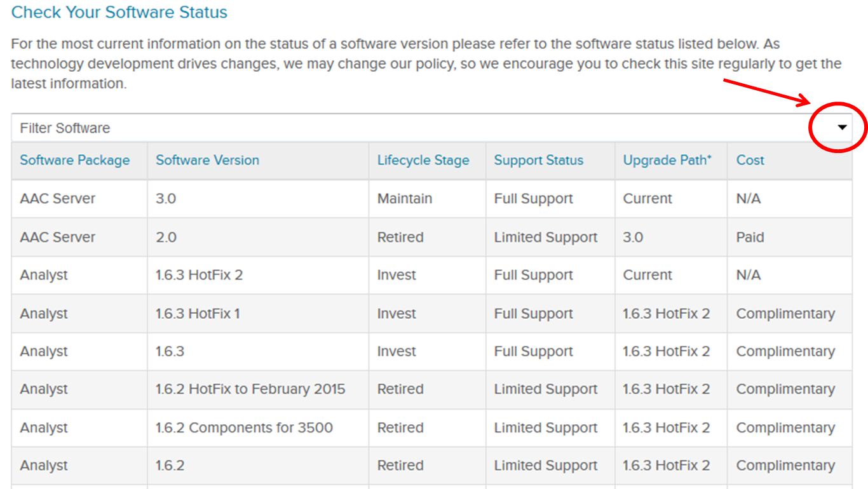Click Limited Support in 1.6.2 Components row
This screenshot has height=489, width=868.
pos(546,428)
